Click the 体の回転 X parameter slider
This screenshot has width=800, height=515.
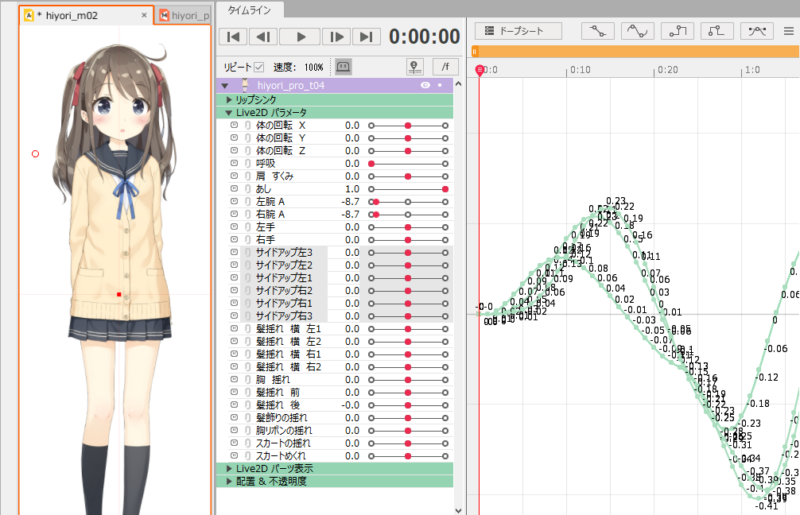pos(408,125)
